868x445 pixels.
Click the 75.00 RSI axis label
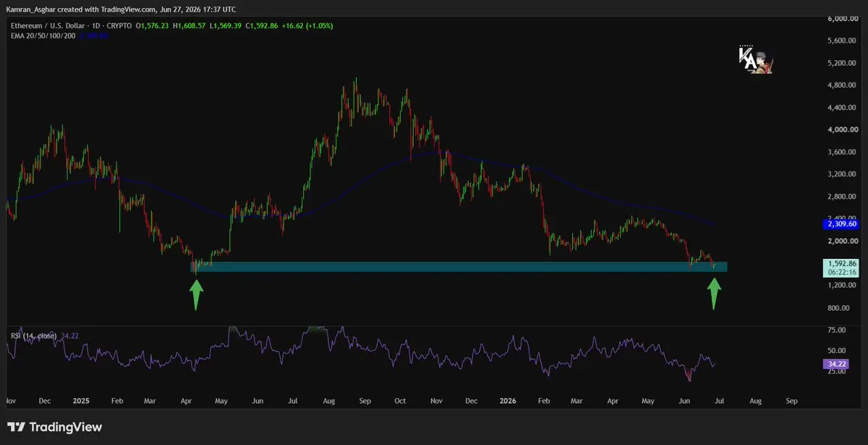click(x=836, y=330)
